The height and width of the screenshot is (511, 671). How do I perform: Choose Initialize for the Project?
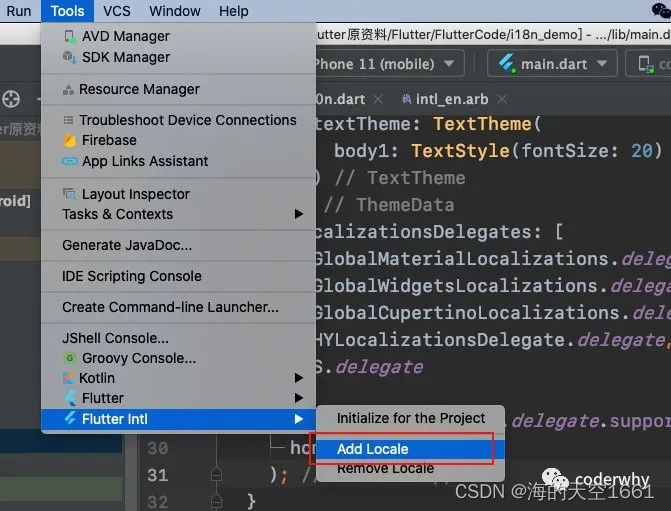click(410, 418)
